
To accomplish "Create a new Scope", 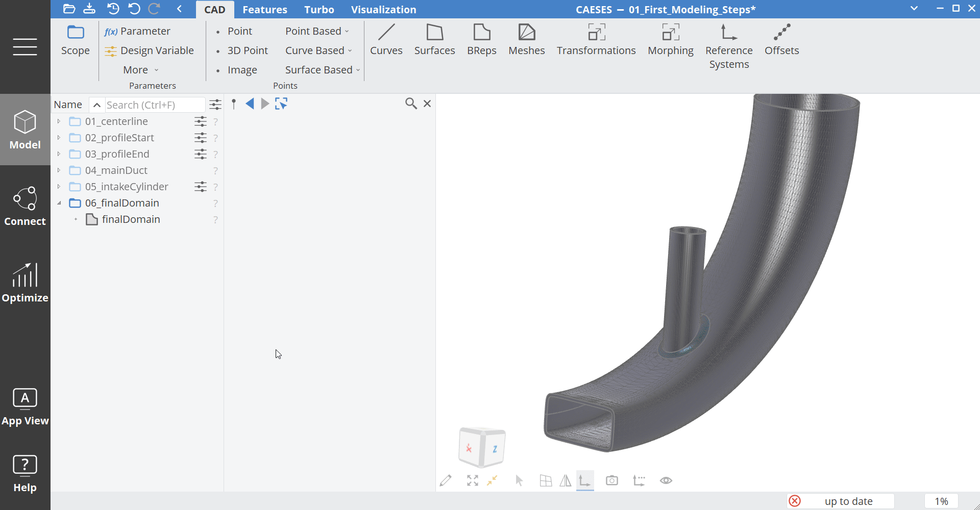I will (75, 40).
